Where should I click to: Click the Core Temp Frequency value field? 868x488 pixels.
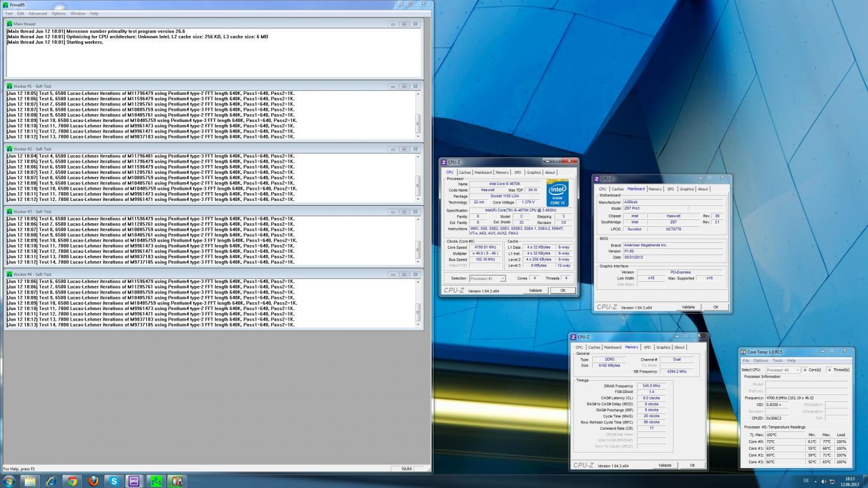(807, 398)
